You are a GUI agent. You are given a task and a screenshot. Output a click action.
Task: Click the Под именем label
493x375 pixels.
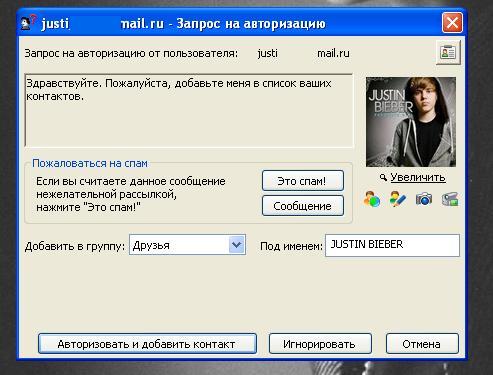point(291,246)
